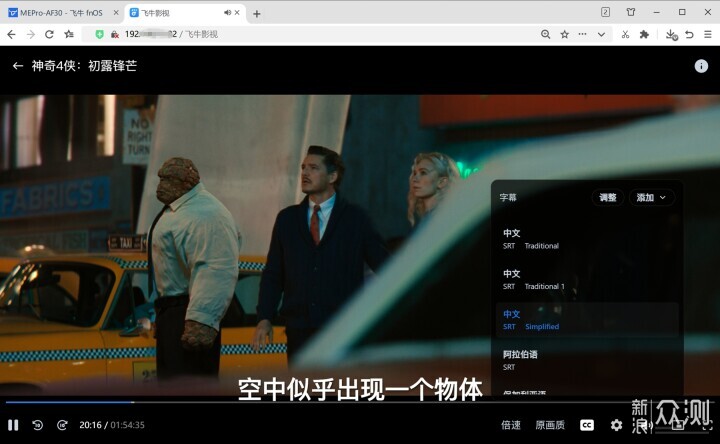The height and width of the screenshot is (444, 720).
Task: Click the green security shield icon
Action: point(99,34)
